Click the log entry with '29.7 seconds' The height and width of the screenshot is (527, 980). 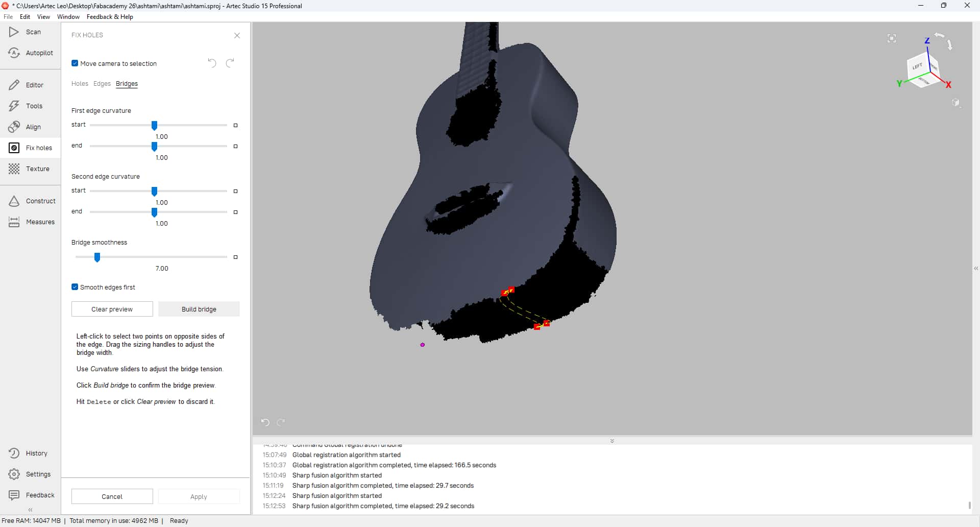(x=383, y=486)
